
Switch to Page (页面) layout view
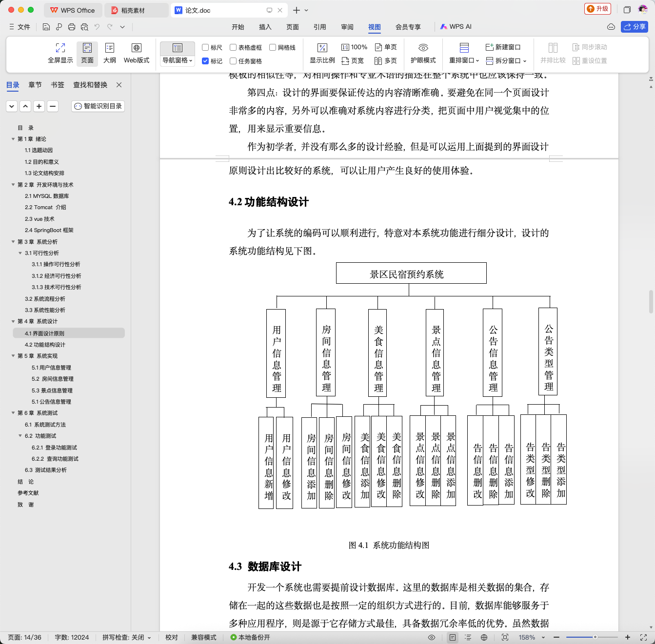(87, 54)
